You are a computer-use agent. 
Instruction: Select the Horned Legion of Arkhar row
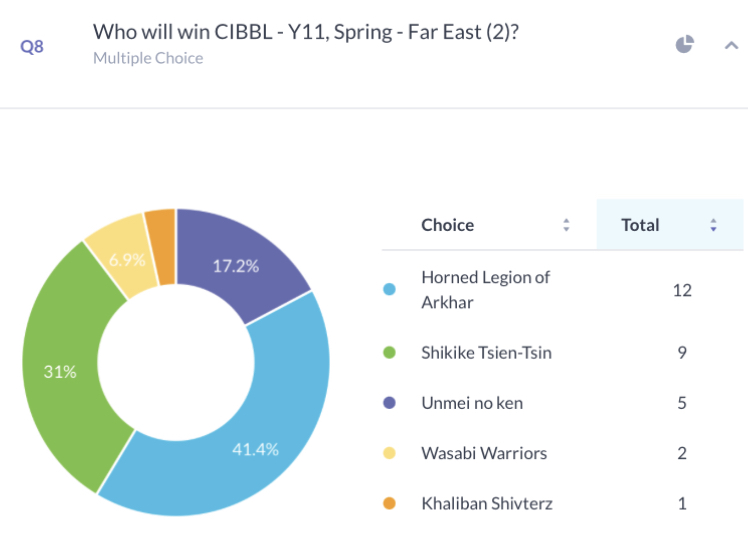562,290
